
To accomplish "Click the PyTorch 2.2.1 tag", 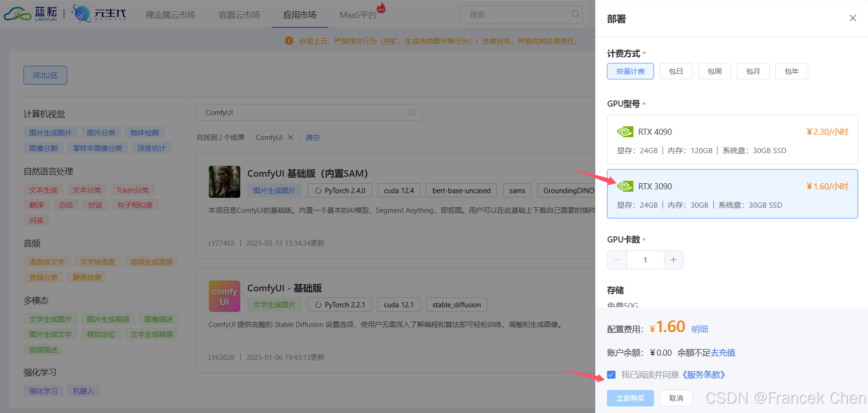I will coord(340,305).
